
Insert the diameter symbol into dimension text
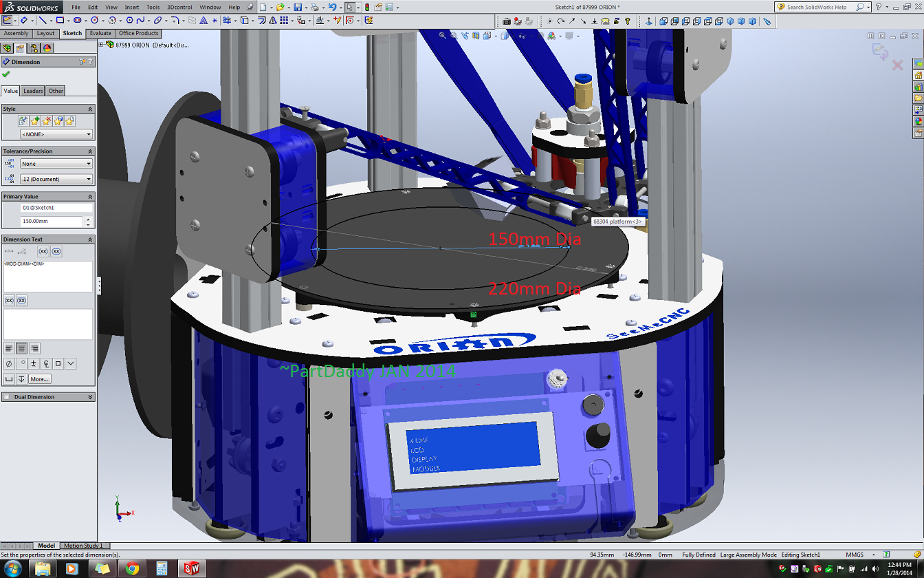point(9,363)
